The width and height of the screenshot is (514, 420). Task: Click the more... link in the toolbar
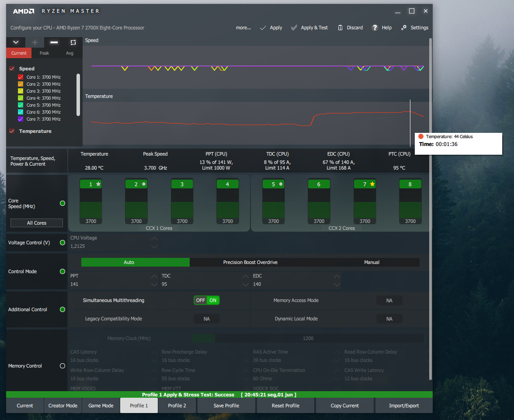coord(243,28)
